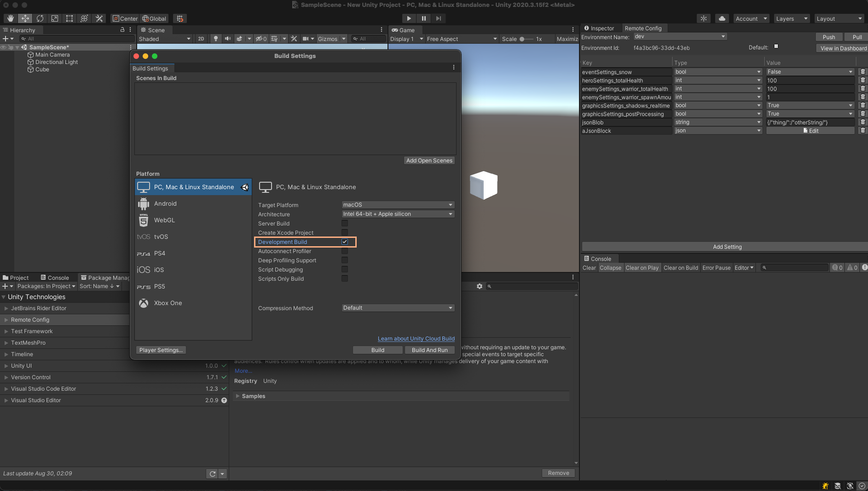Select the Rect transform tool
Screen dimensions: 868x491
69,18
